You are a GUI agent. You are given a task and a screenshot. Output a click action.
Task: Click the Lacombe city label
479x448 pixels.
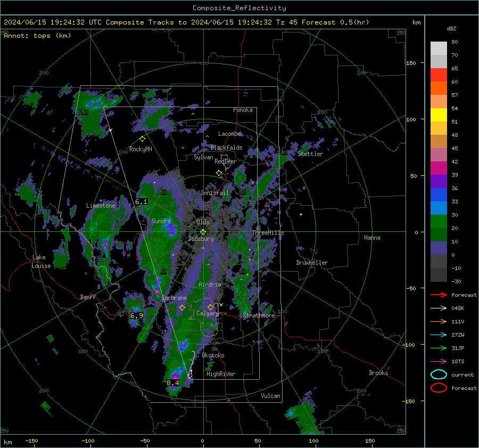point(229,134)
